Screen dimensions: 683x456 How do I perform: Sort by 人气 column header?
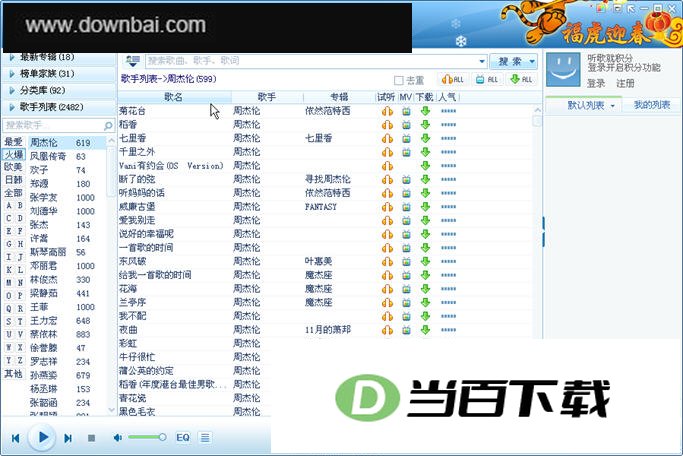pyautogui.click(x=447, y=97)
